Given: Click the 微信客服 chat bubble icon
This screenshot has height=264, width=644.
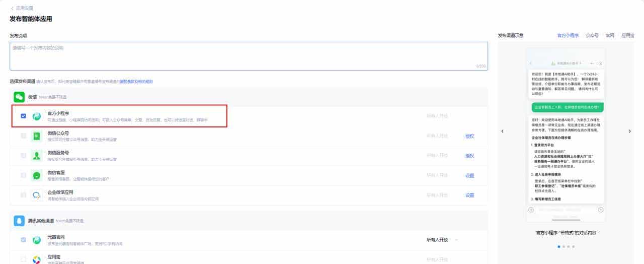Looking at the screenshot, I should 37,175.
